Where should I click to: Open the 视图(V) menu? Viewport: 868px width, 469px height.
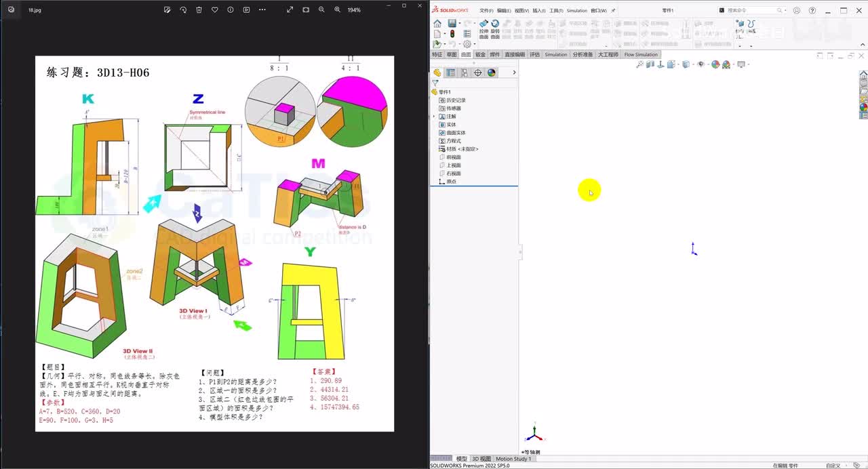[x=521, y=11]
